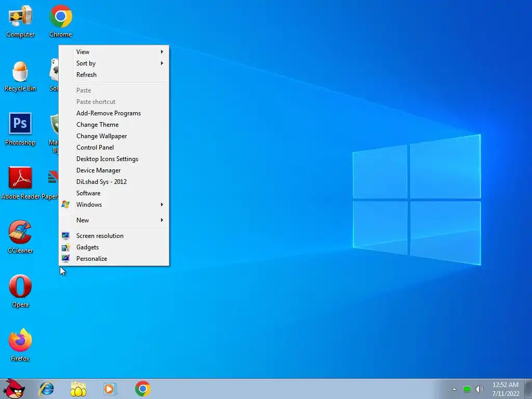
Task: Open Internet Explorer from the taskbar
Action: [x=46, y=389]
